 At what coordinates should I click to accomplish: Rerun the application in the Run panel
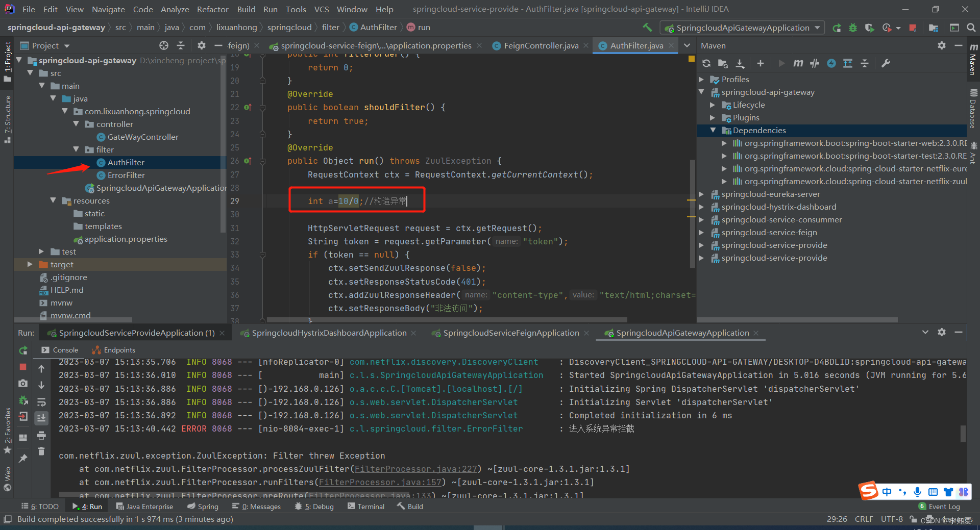pos(23,350)
